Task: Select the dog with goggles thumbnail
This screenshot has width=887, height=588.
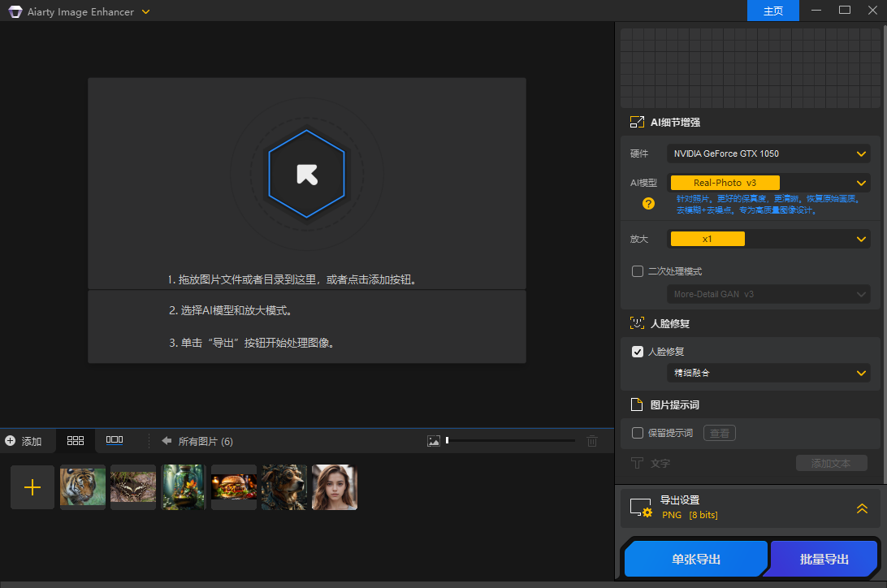Action: [x=284, y=487]
